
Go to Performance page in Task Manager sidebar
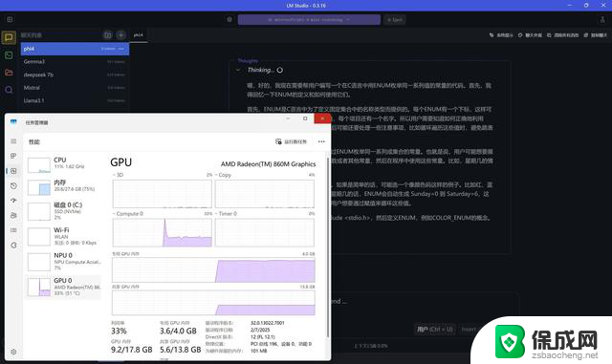pos(13,171)
